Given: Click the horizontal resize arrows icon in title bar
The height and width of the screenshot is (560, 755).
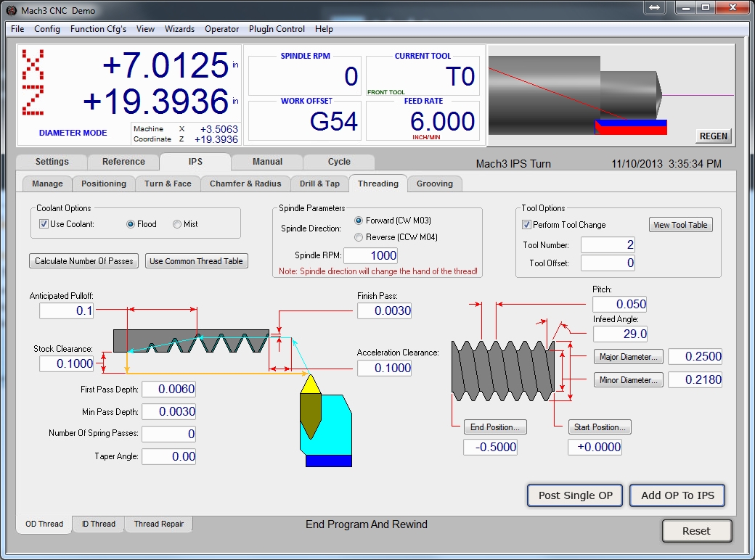Looking at the screenshot, I should coord(654,7).
